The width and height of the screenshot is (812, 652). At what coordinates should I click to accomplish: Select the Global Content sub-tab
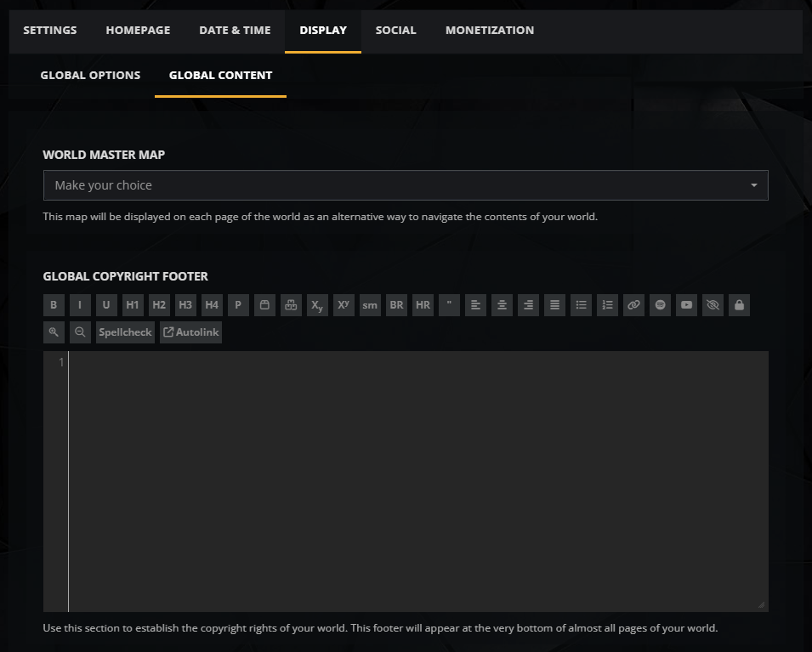coord(220,76)
